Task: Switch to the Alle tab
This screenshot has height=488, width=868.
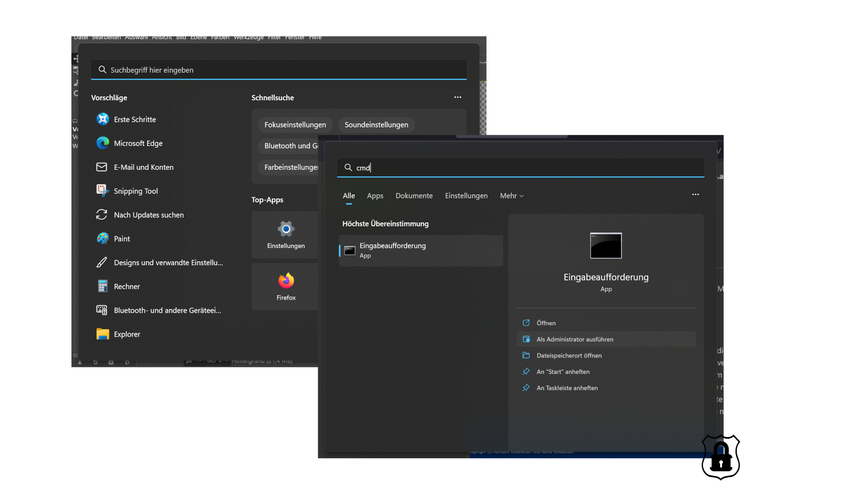Action: click(349, 196)
